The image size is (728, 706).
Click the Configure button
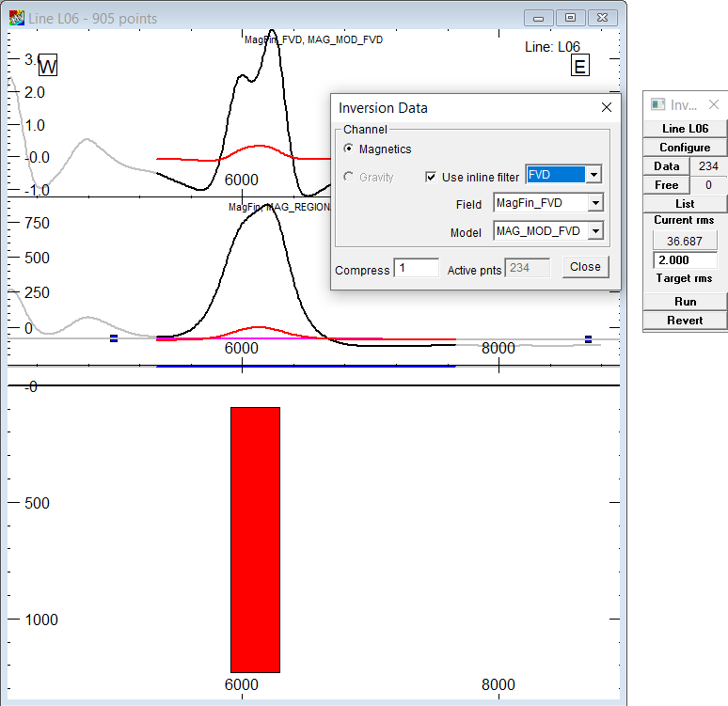(x=686, y=148)
